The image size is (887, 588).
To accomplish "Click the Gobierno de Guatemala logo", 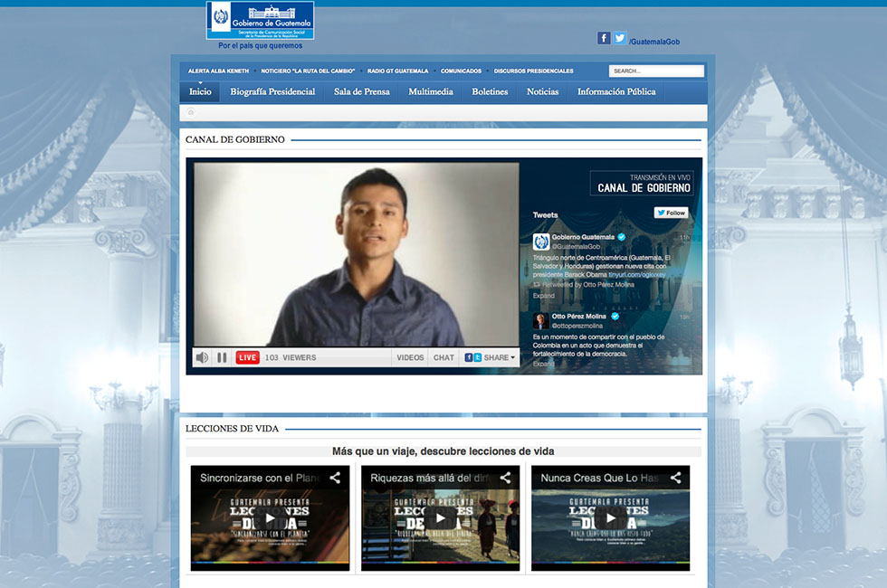I will (261, 20).
